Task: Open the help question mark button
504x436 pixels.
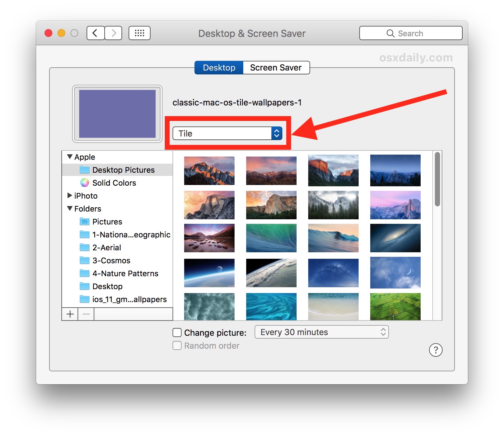Action: coord(436,350)
